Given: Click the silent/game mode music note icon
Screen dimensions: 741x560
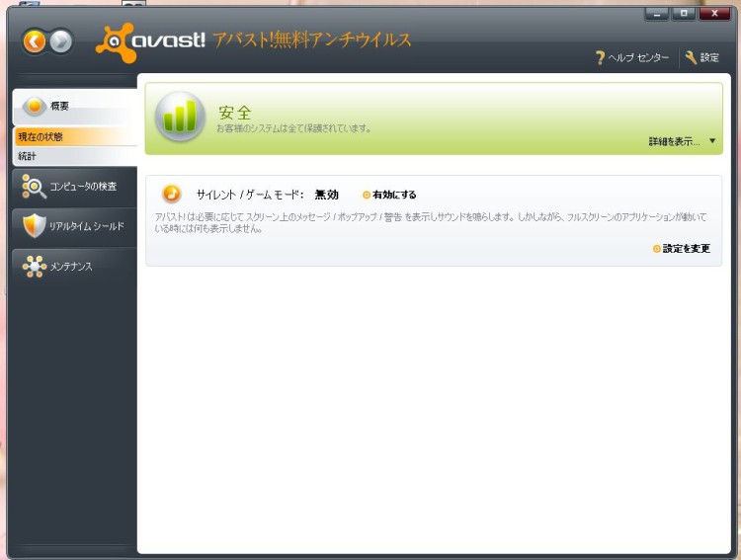Looking at the screenshot, I should click(x=172, y=194).
